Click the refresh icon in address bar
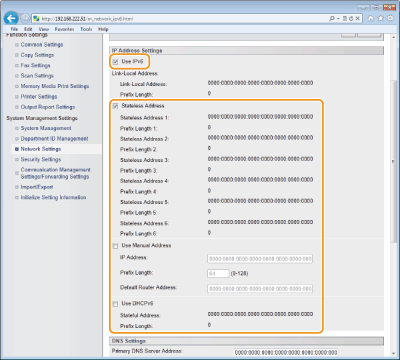400x360 pixels. click(x=351, y=19)
